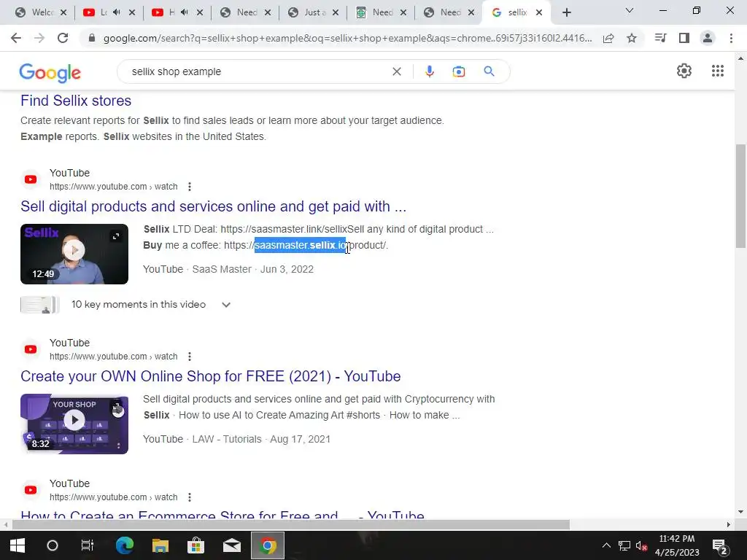Open options for the Create your OWN Online Shop result

click(190, 357)
